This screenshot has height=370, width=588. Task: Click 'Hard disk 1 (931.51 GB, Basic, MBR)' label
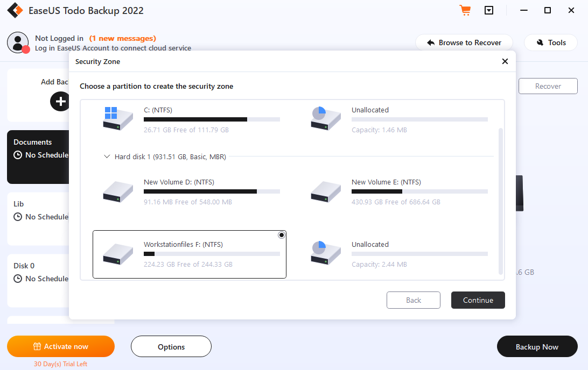(170, 156)
